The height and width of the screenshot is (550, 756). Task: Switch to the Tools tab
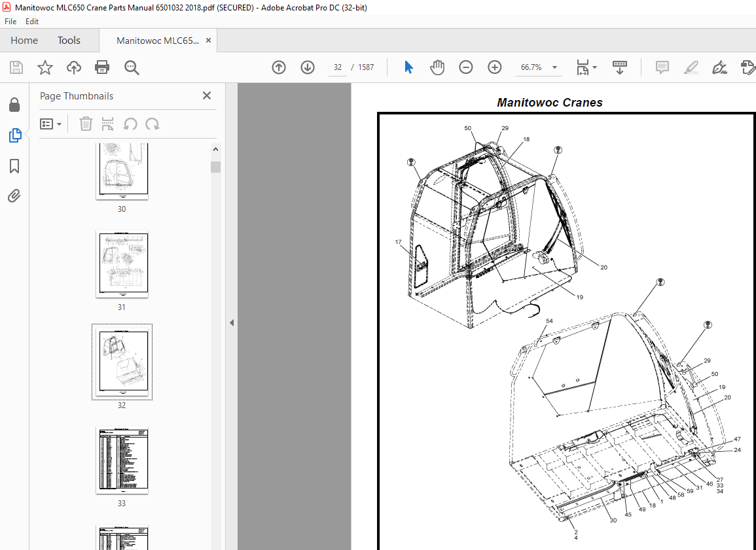click(x=69, y=41)
